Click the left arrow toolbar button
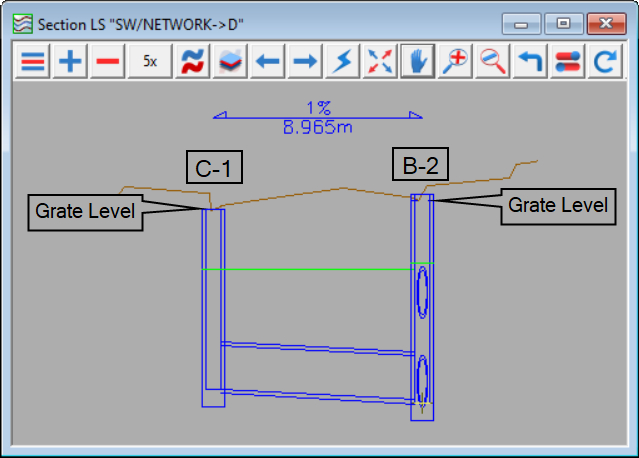Viewport: 639px width, 458px height. (x=267, y=61)
